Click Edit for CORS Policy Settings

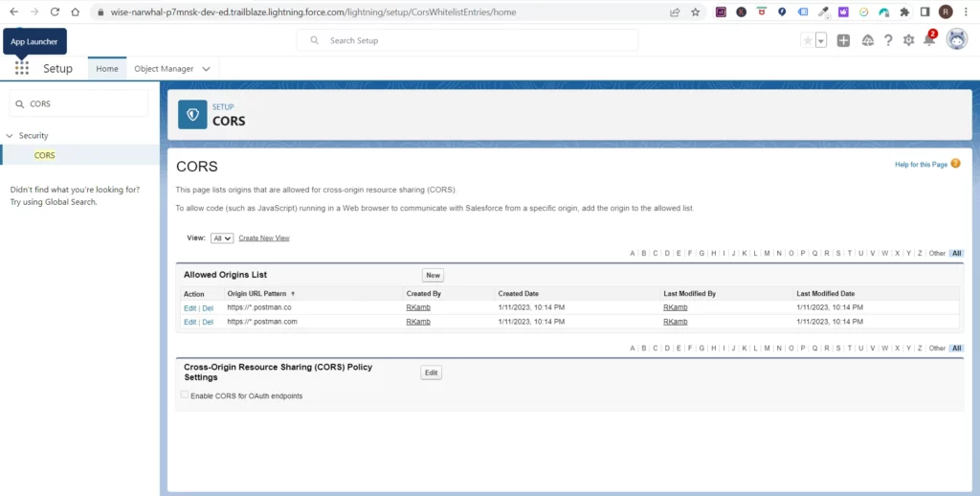[x=432, y=372]
